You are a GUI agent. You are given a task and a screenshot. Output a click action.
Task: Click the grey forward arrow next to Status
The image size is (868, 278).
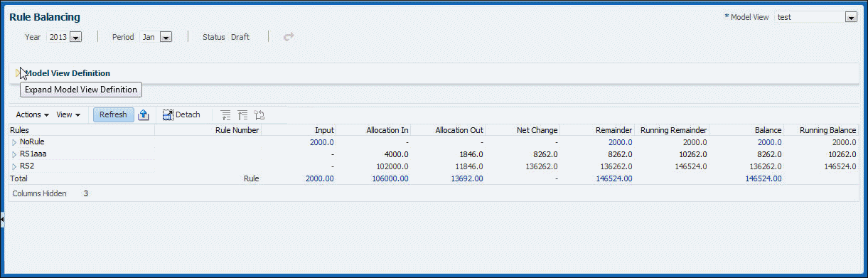[289, 37]
